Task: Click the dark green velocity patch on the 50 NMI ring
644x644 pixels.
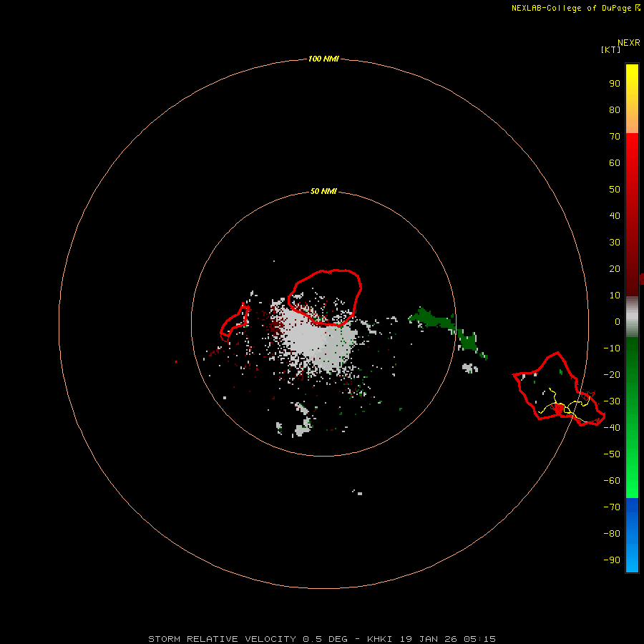Action: pos(434,320)
